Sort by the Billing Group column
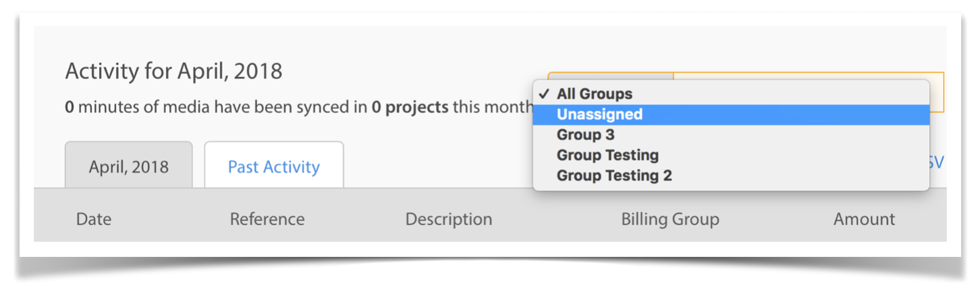 [x=670, y=219]
